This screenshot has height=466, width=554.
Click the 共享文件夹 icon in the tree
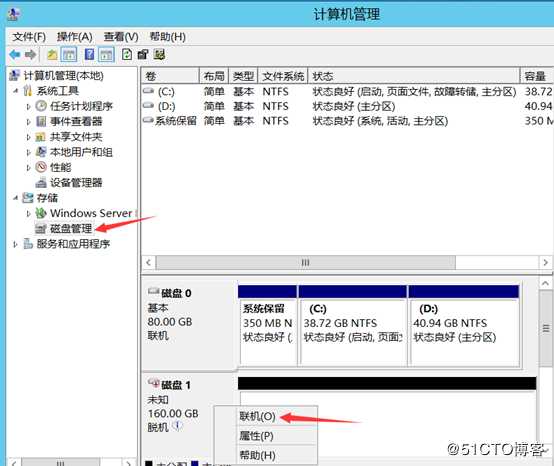[41, 137]
